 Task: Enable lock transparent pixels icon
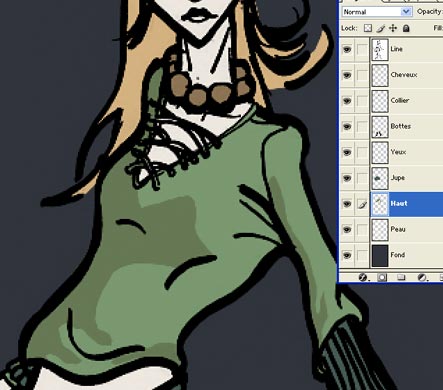[x=368, y=28]
